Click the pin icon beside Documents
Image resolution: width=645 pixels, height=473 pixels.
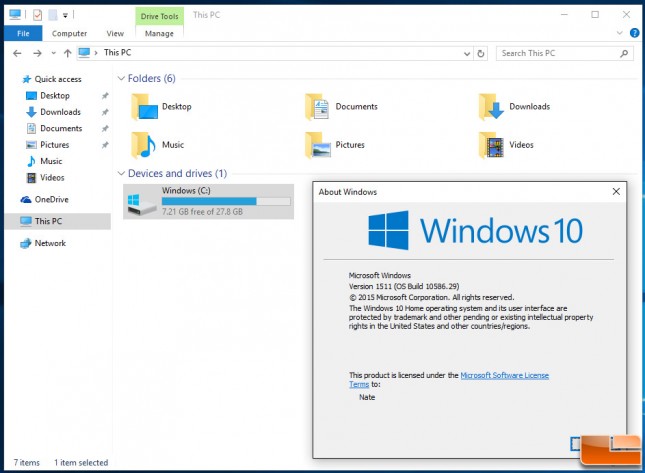click(x=105, y=128)
